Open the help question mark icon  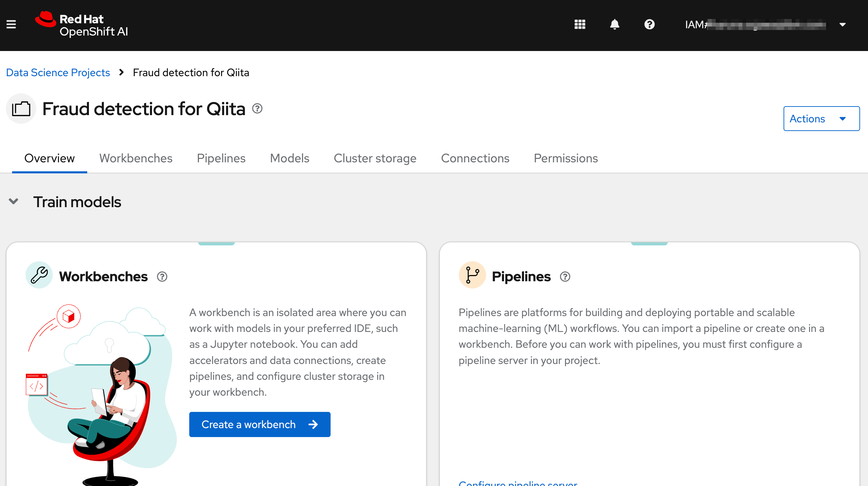click(649, 24)
